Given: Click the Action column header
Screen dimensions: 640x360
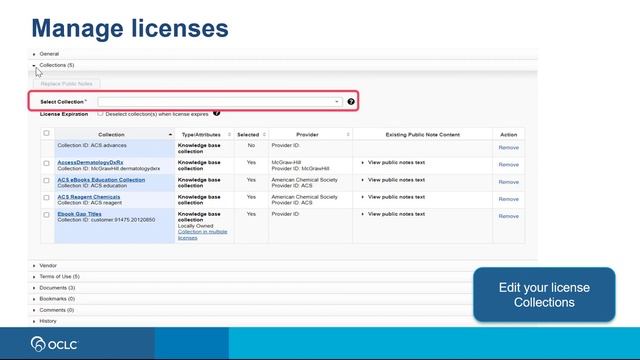Looking at the screenshot, I should pyautogui.click(x=509, y=135).
